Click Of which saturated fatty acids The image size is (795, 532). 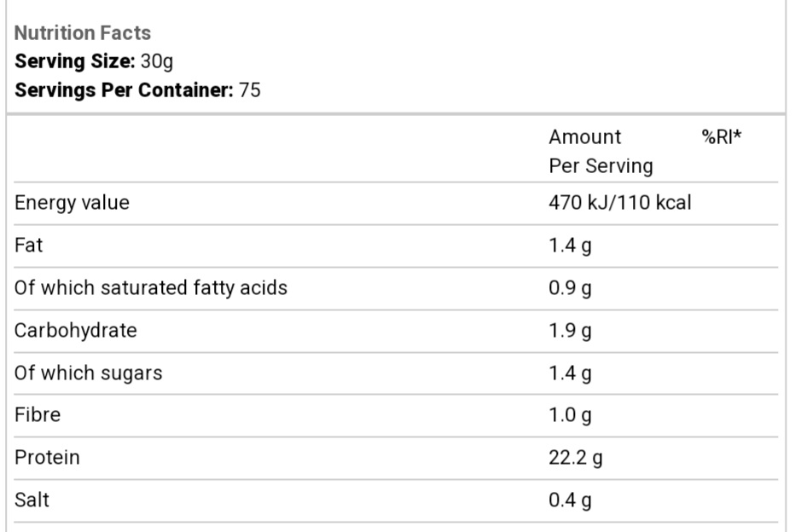(x=151, y=288)
